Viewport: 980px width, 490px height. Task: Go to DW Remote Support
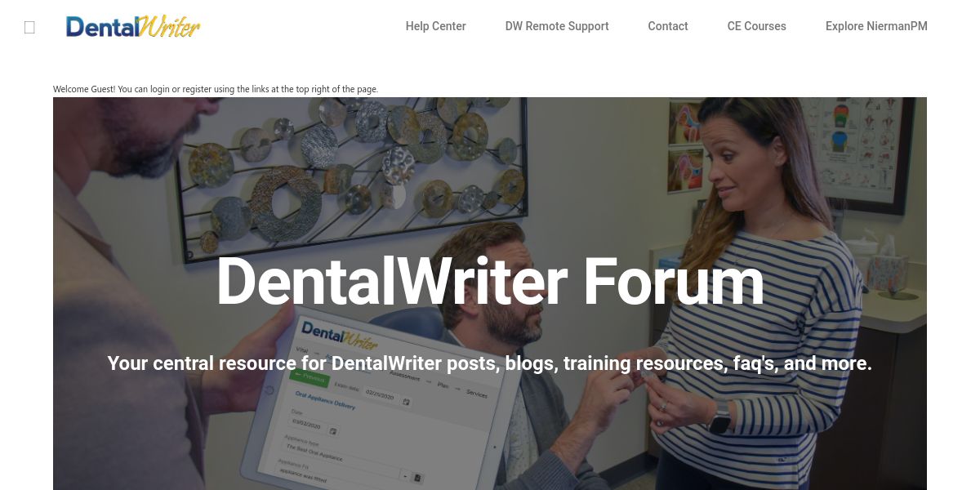557,26
